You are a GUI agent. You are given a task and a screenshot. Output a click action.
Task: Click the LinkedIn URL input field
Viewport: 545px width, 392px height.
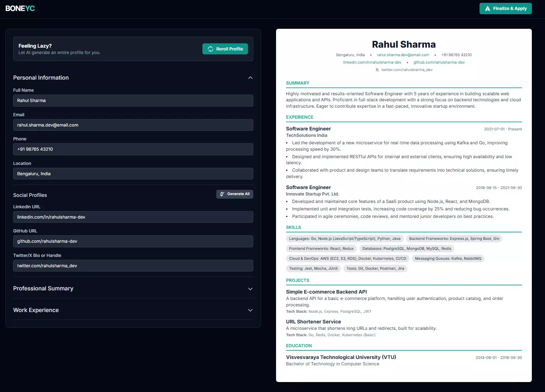tap(133, 217)
